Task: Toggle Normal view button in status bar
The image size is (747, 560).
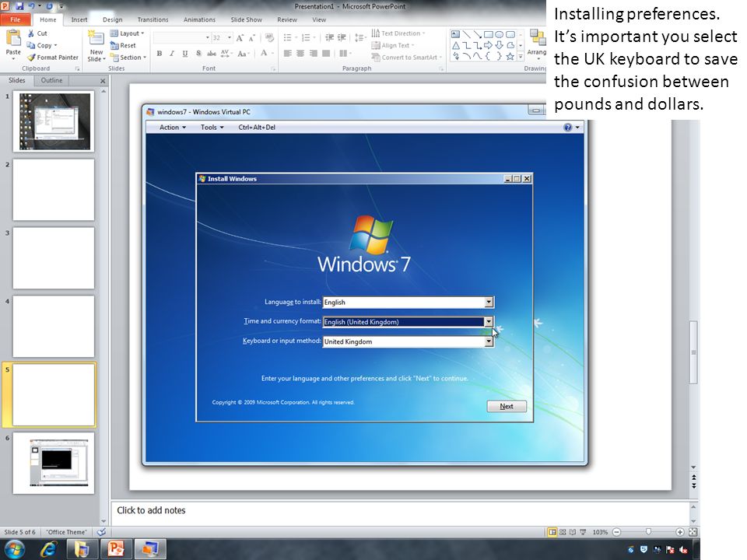Action: (552, 532)
